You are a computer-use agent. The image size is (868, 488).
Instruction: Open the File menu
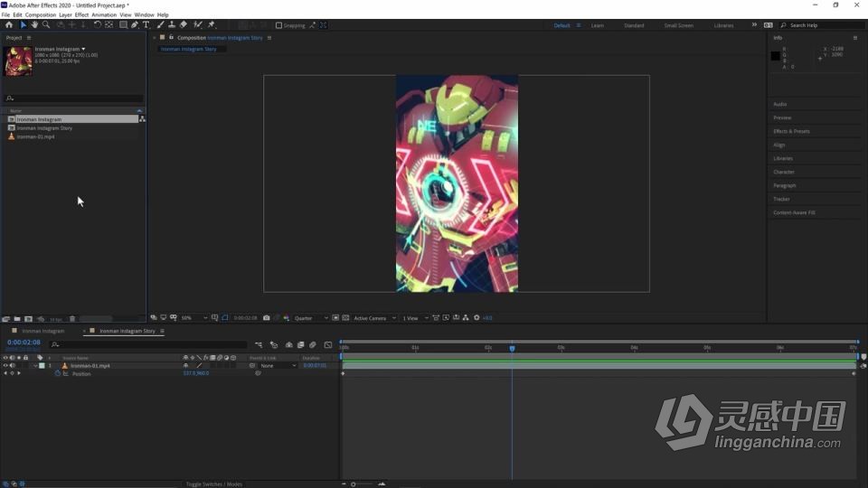[x=5, y=15]
